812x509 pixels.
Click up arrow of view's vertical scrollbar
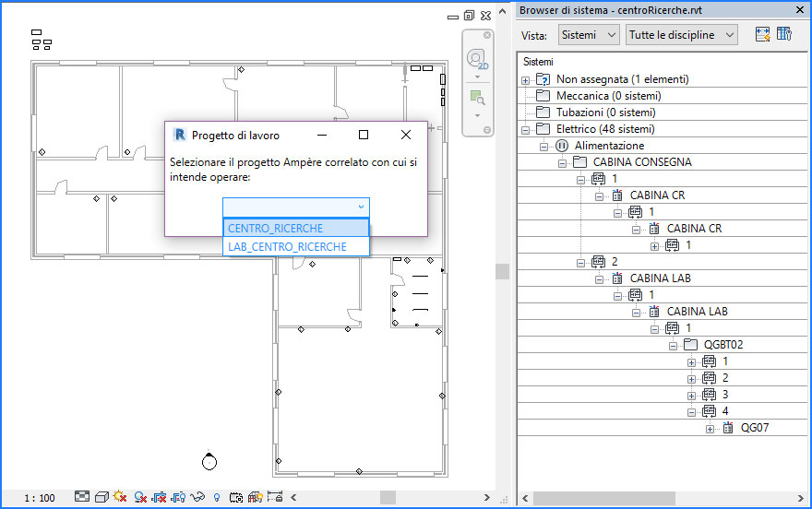click(502, 11)
